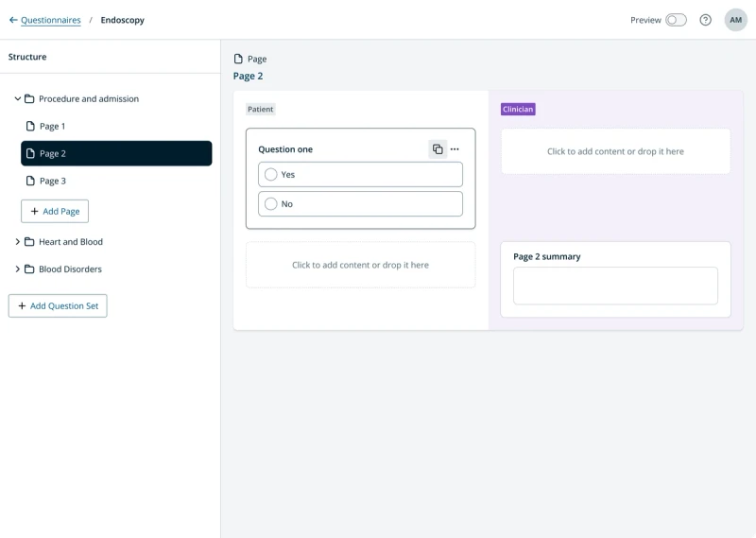The width and height of the screenshot is (756, 538).
Task: Select the Yes radio option
Action: click(x=360, y=174)
